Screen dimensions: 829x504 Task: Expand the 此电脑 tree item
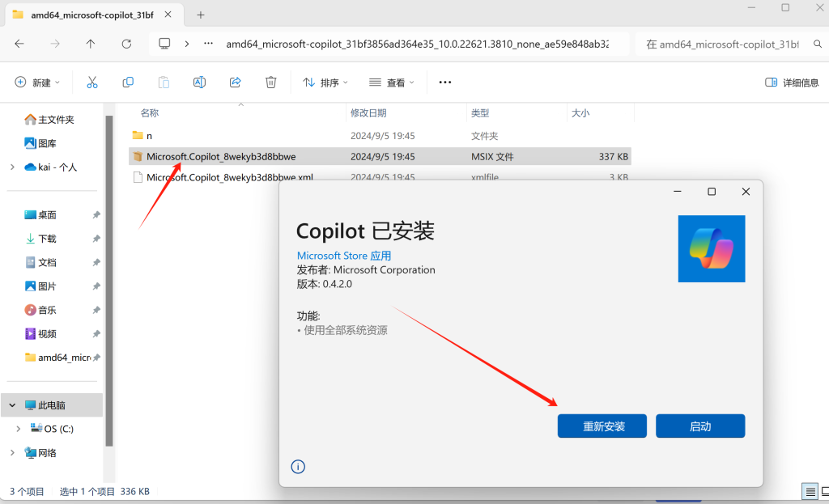[x=11, y=404]
